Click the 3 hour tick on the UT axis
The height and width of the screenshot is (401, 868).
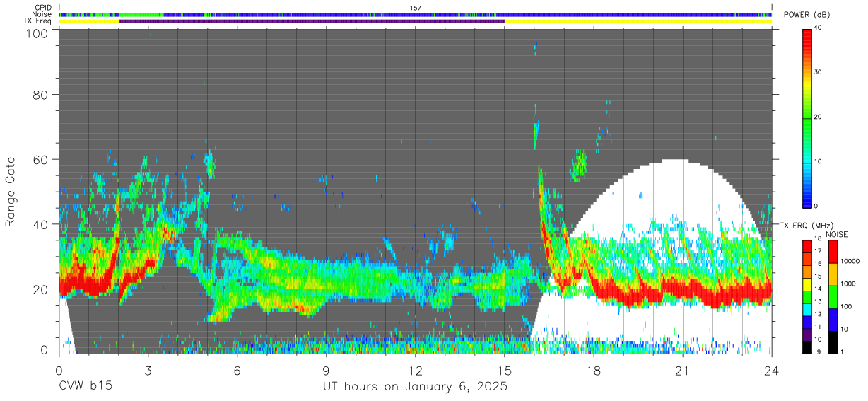click(148, 370)
